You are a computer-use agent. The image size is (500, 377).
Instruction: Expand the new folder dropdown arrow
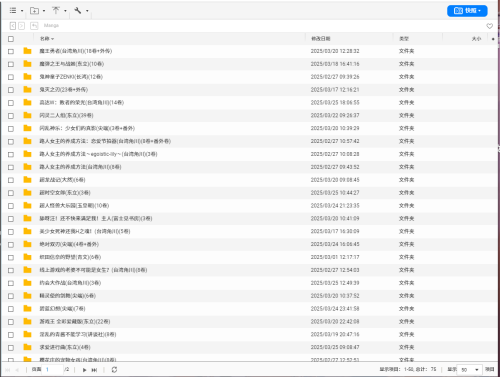tap(44, 11)
